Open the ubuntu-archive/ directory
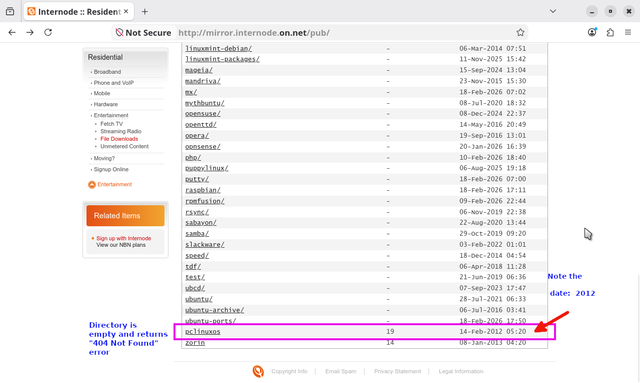Image resolution: width=640 pixels, height=383 pixels. 215,310
